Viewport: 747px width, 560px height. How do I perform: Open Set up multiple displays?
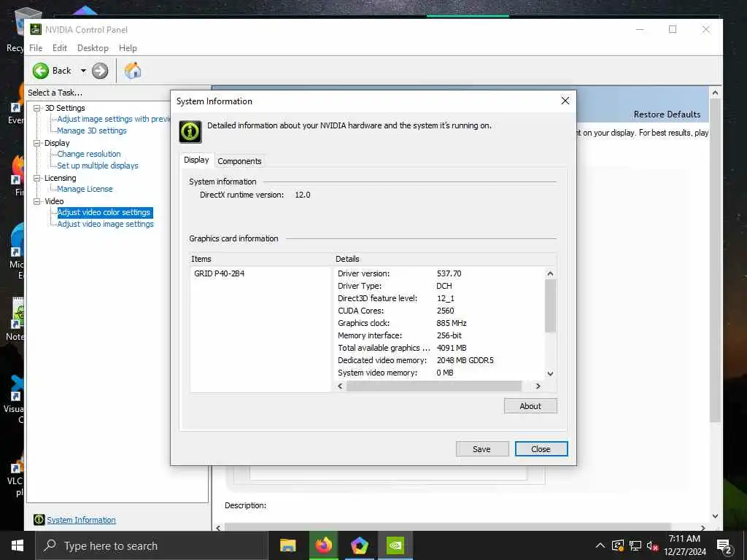(98, 166)
